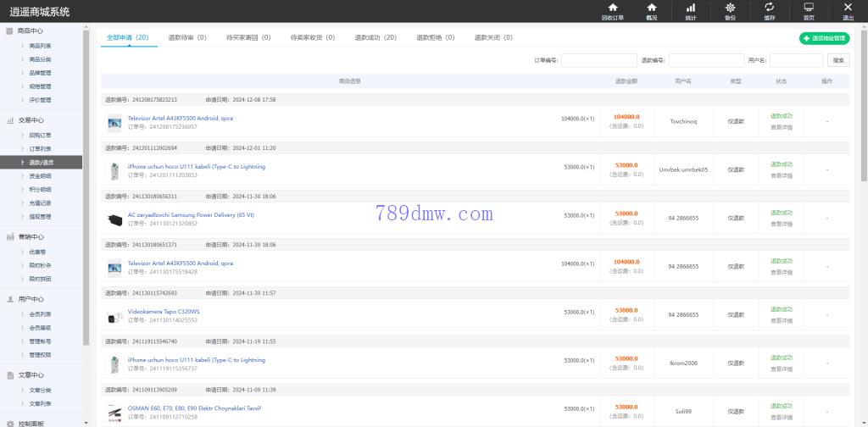The image size is (868, 427).
Task: Switch to the 退款成功 (20) tab
Action: point(376,38)
